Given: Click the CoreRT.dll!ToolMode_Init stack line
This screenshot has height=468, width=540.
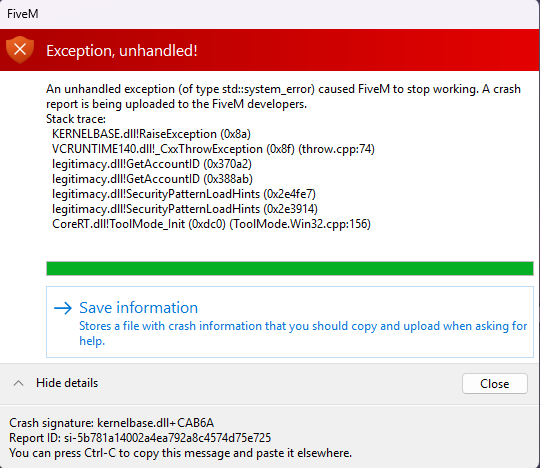Looking at the screenshot, I should [x=211, y=224].
